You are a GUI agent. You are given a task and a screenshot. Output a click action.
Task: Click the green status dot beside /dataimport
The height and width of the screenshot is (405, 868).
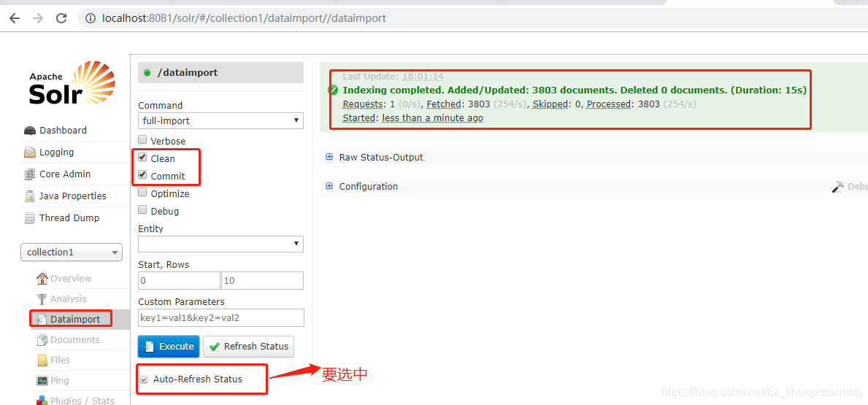click(x=147, y=72)
